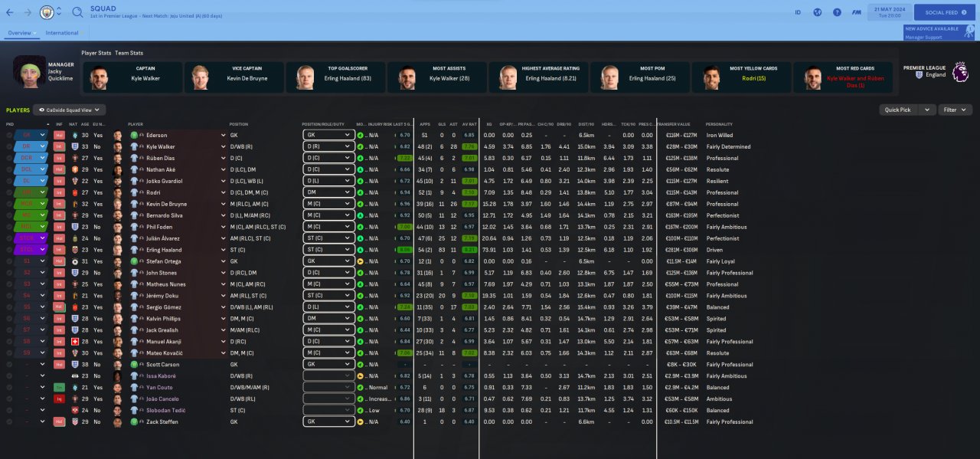Open the International tab
Image resolution: width=980 pixels, height=459 pixels.
pyautogui.click(x=62, y=33)
